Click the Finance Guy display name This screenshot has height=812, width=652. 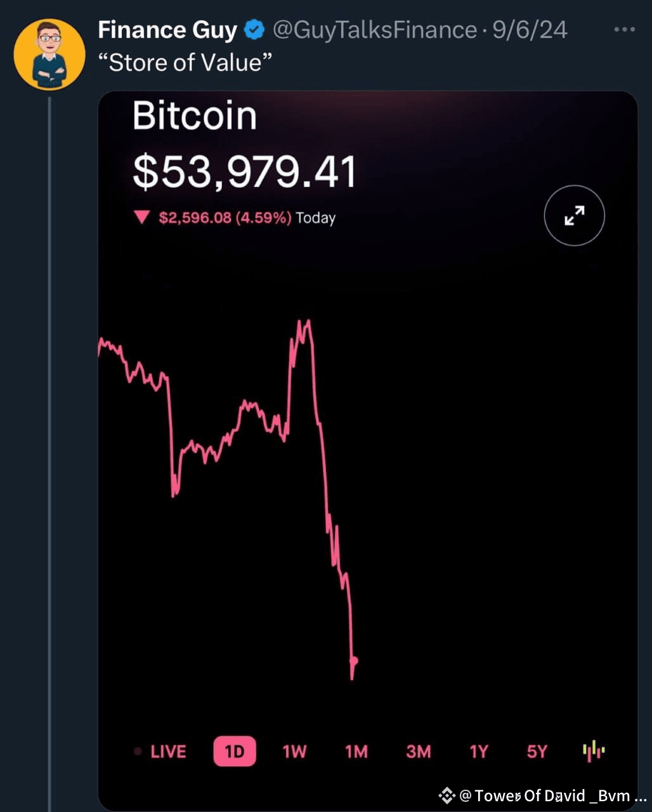[168, 30]
